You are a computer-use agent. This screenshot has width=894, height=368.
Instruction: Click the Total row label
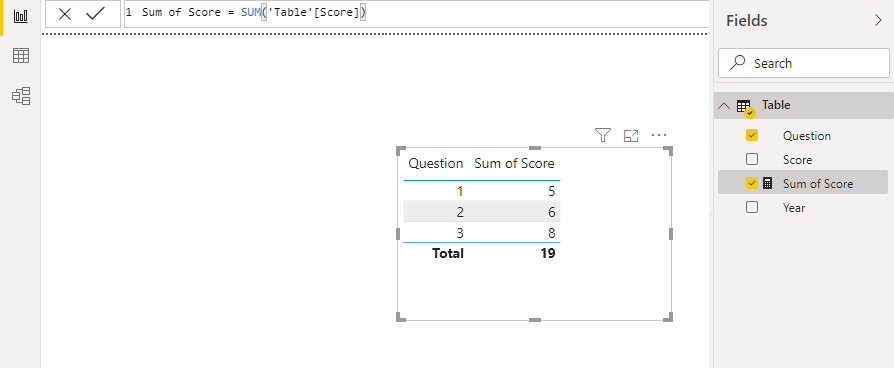(448, 253)
